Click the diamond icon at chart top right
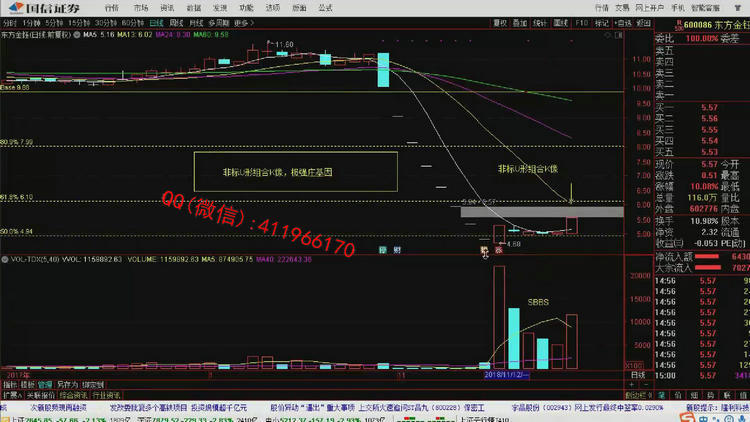The height and width of the screenshot is (422, 750). click(608, 35)
